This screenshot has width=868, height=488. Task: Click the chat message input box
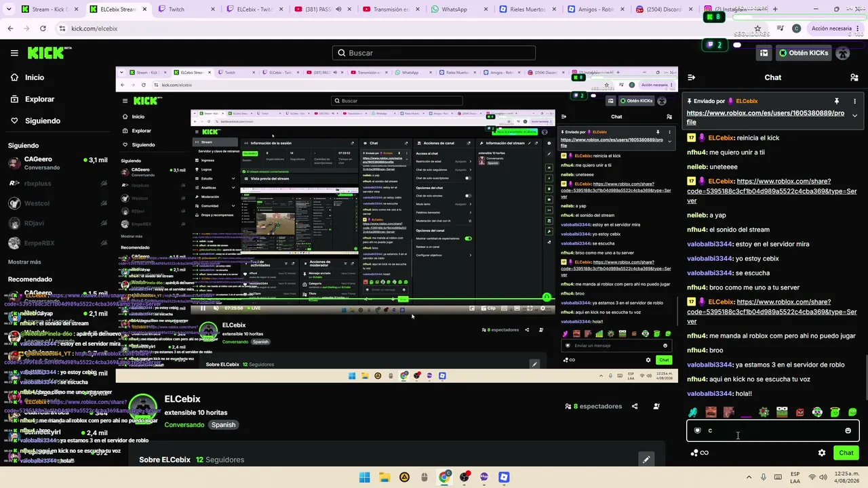pyautogui.click(x=773, y=430)
